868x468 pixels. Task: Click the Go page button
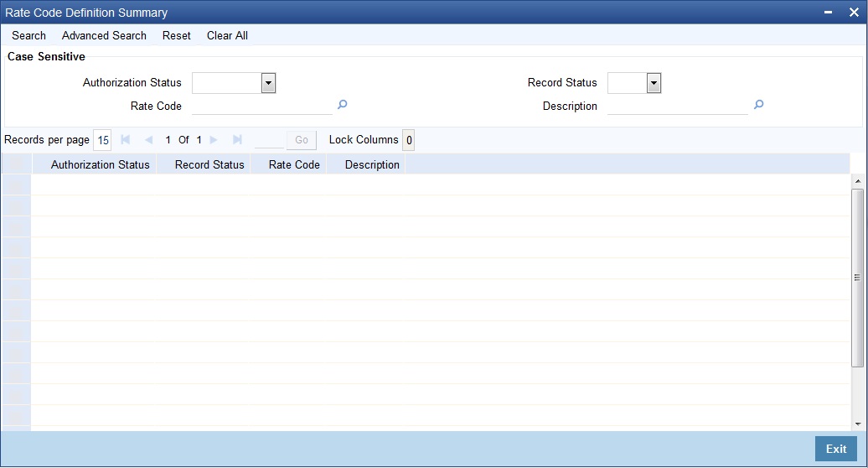coord(302,140)
